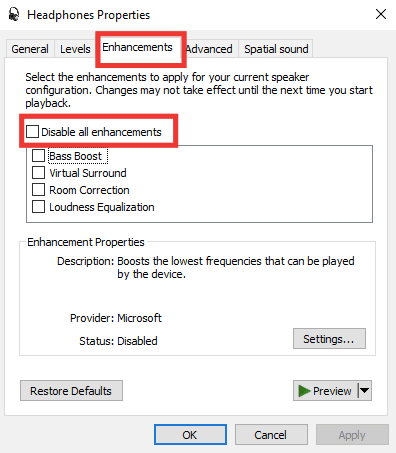Viewport: 396px width, 453px height.
Task: Click the Settings... button
Action: 329,339
